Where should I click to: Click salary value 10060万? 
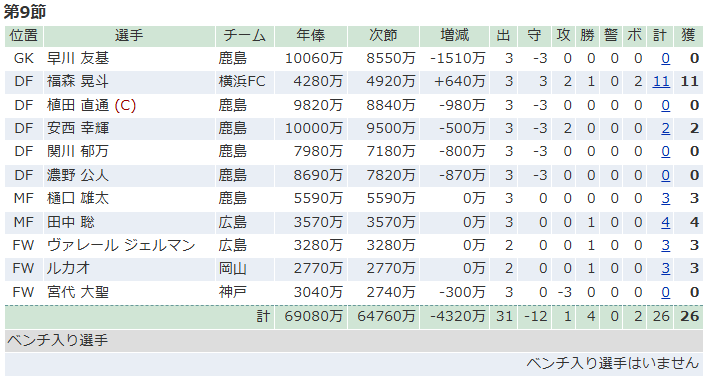[x=314, y=58]
